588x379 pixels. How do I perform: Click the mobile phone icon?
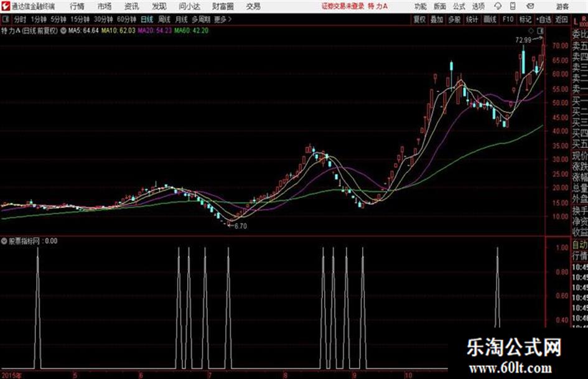click(x=513, y=6)
